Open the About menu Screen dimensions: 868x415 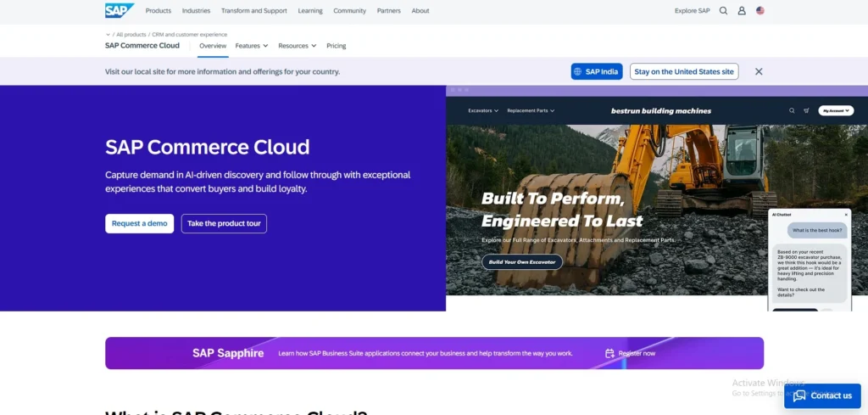pyautogui.click(x=420, y=10)
